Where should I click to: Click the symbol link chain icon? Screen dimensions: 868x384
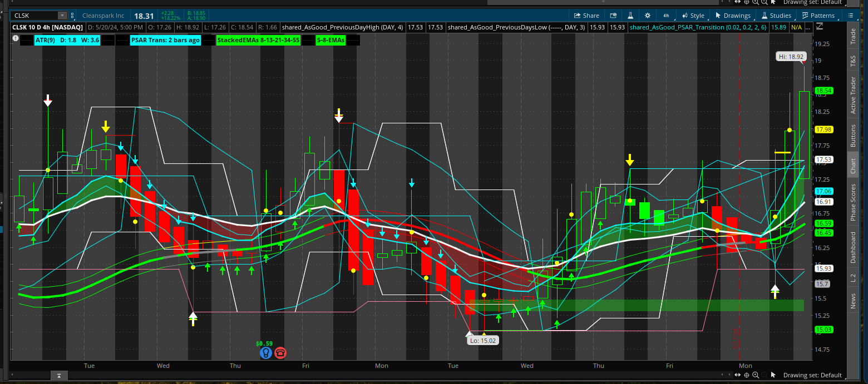tap(72, 16)
